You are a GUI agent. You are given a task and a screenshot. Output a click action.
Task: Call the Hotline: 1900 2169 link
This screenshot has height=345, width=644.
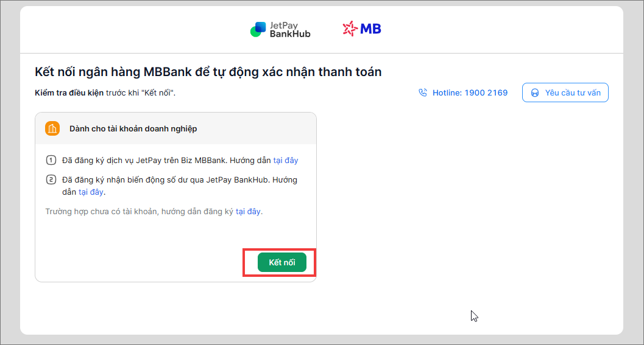470,92
